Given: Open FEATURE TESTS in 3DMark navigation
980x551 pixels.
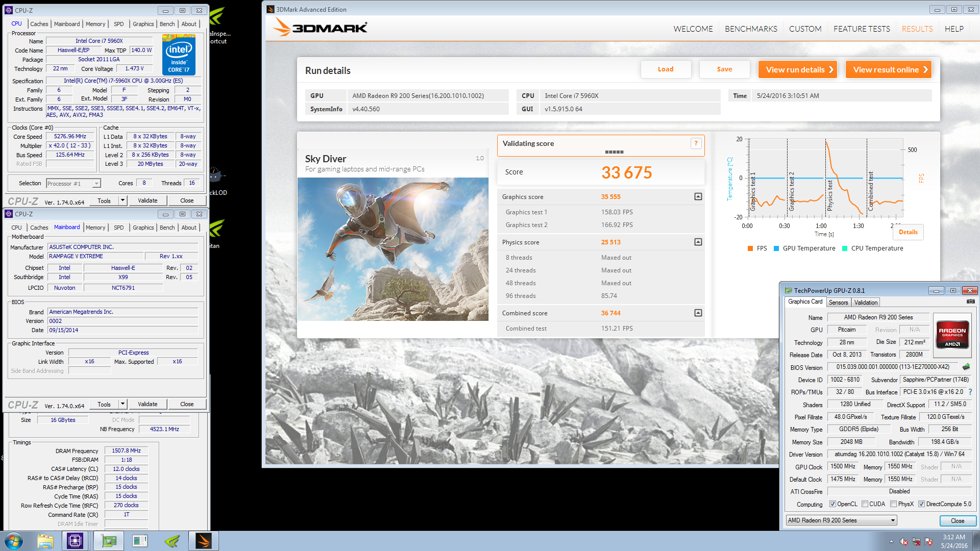Looking at the screenshot, I should (862, 29).
